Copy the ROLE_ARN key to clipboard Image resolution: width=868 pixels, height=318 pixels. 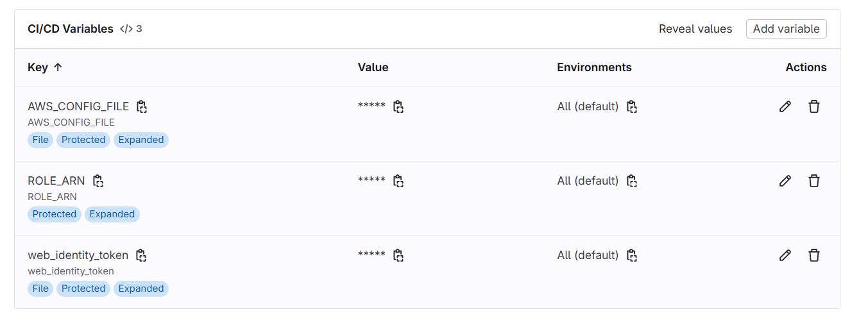pos(98,181)
